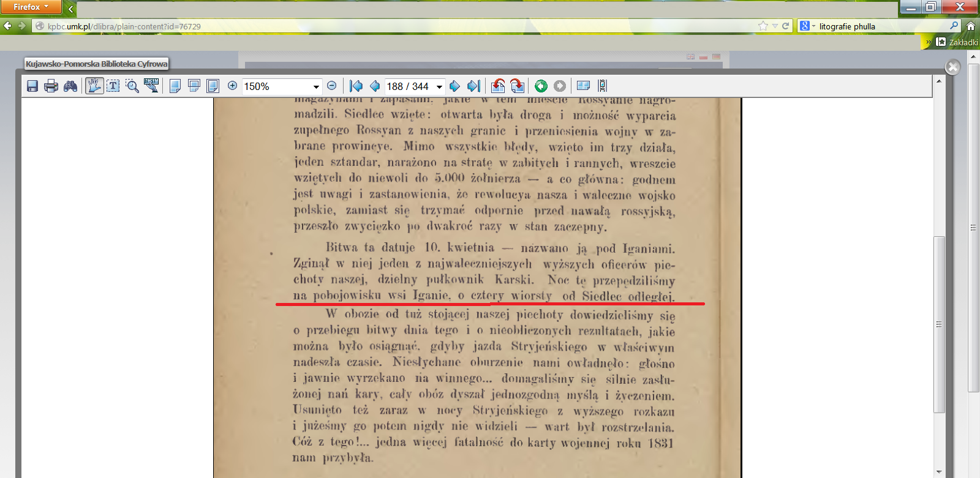Click the zoom in plus button
Screen dimensions: 980x478
[232, 86]
